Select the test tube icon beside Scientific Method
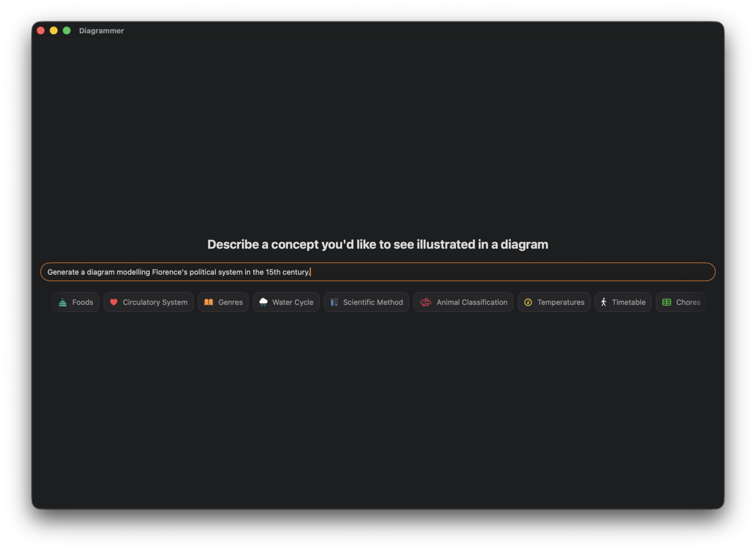The image size is (756, 551). click(x=333, y=302)
